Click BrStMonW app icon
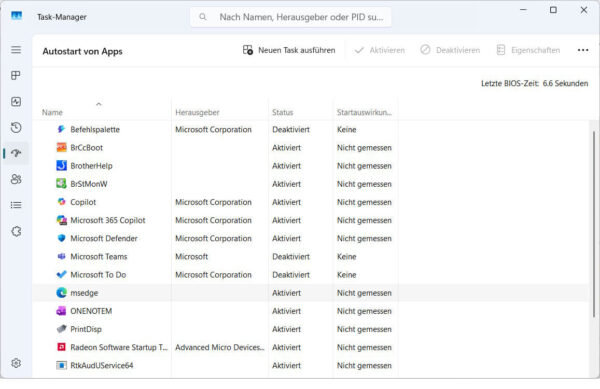 point(61,184)
